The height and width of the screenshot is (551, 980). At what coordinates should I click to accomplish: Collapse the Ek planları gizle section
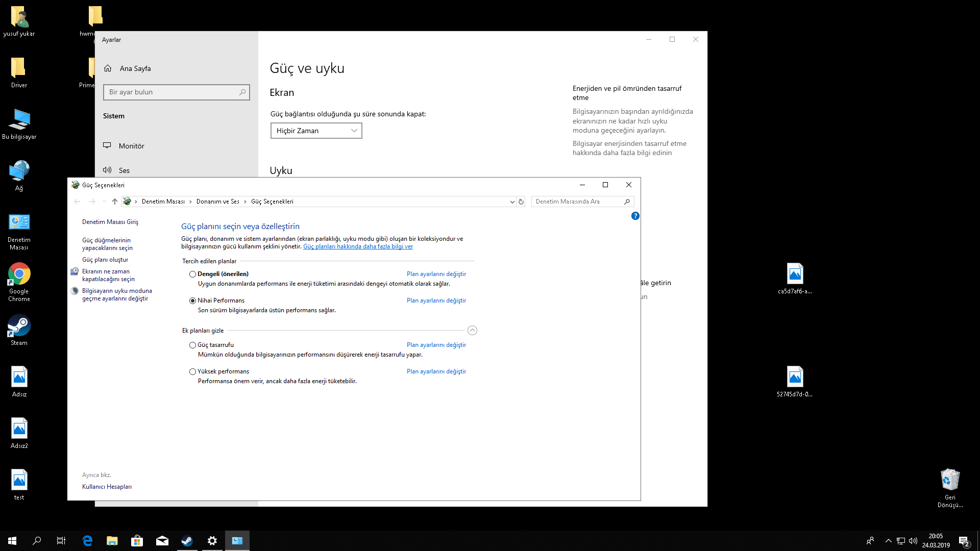click(x=472, y=331)
